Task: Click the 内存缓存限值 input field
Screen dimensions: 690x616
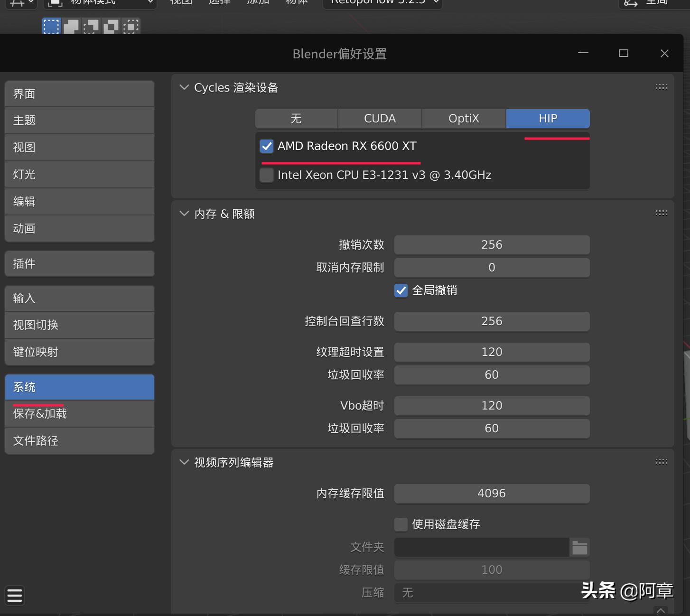Action: pyautogui.click(x=492, y=493)
